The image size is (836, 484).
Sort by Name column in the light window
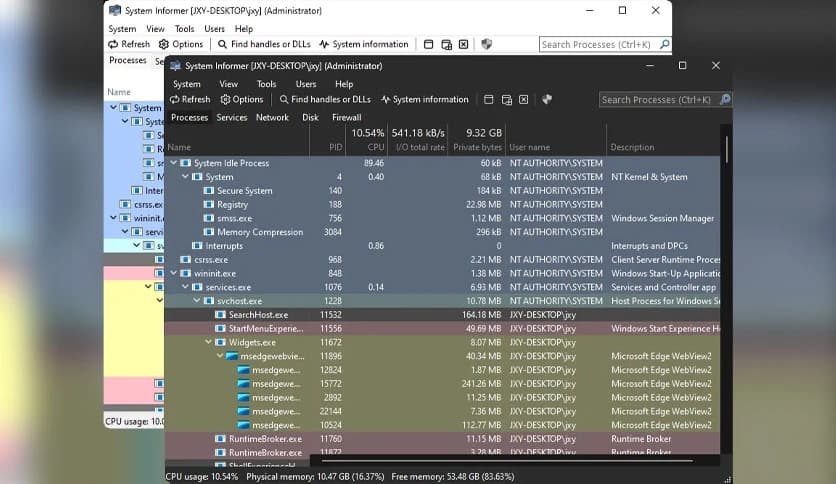pyautogui.click(x=119, y=92)
